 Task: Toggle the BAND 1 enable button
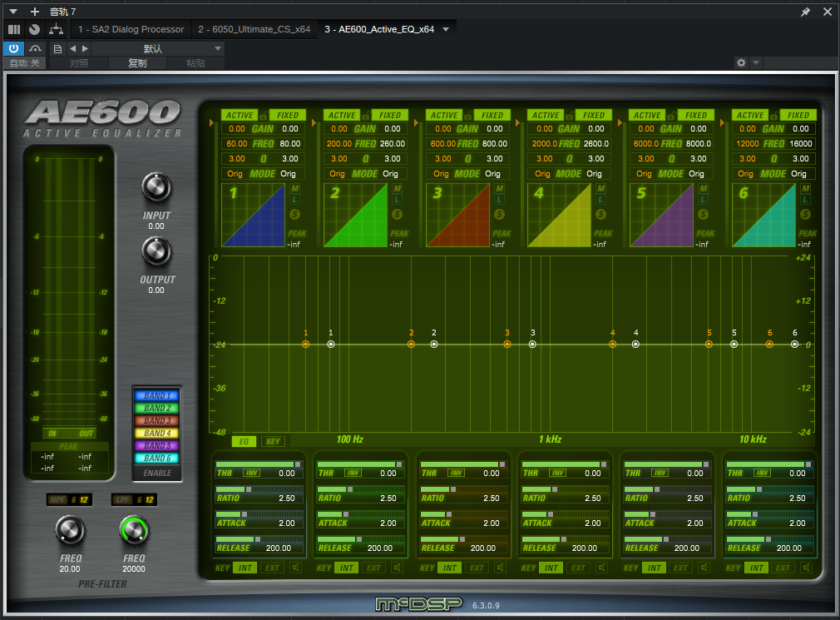click(x=157, y=395)
